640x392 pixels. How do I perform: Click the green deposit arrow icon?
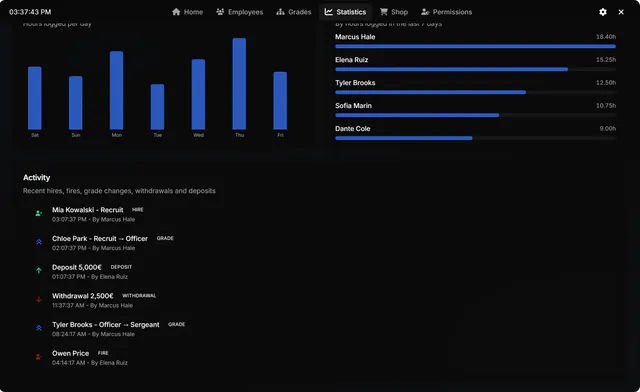point(39,270)
